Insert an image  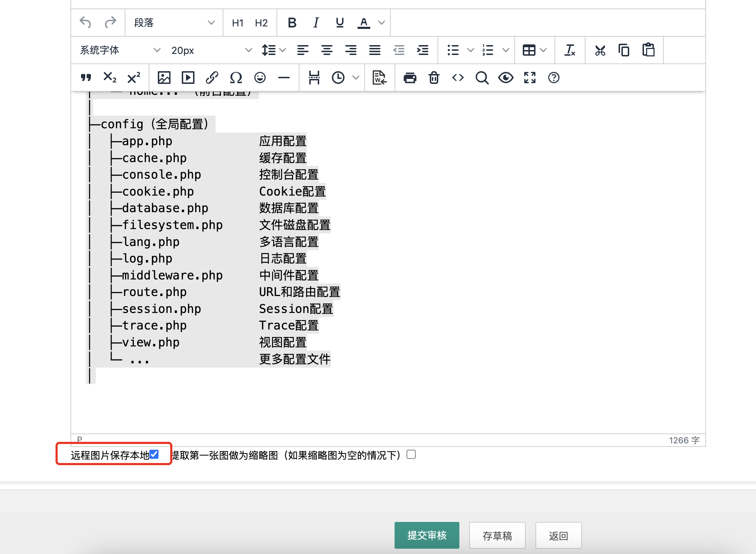tap(164, 78)
